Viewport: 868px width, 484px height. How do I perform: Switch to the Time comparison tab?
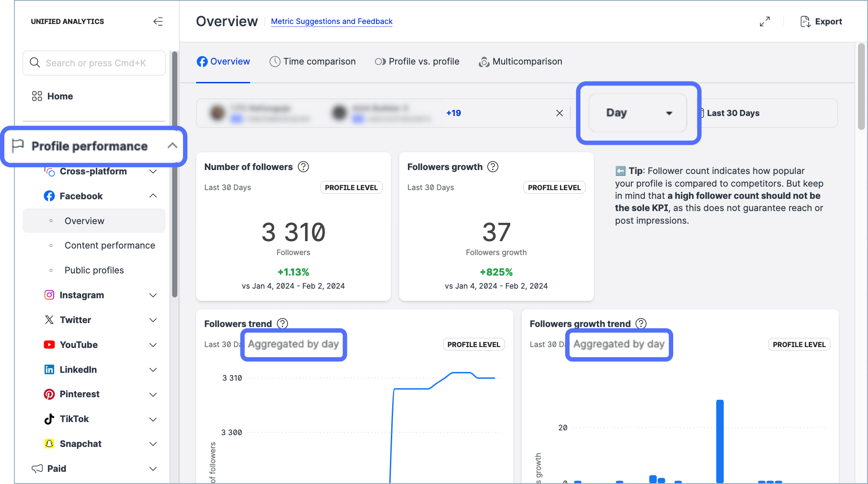[312, 61]
